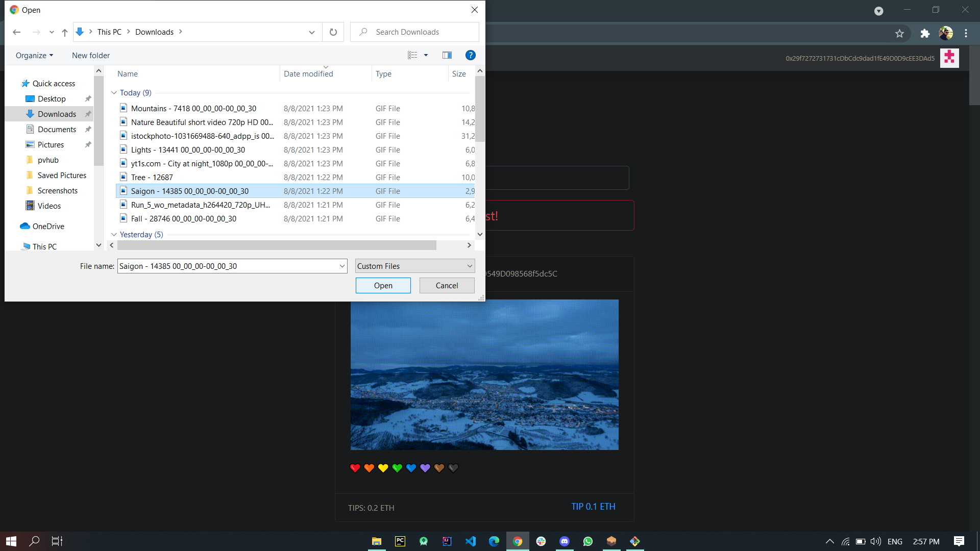Bookmark page with star icon
980x551 pixels.
click(899, 34)
